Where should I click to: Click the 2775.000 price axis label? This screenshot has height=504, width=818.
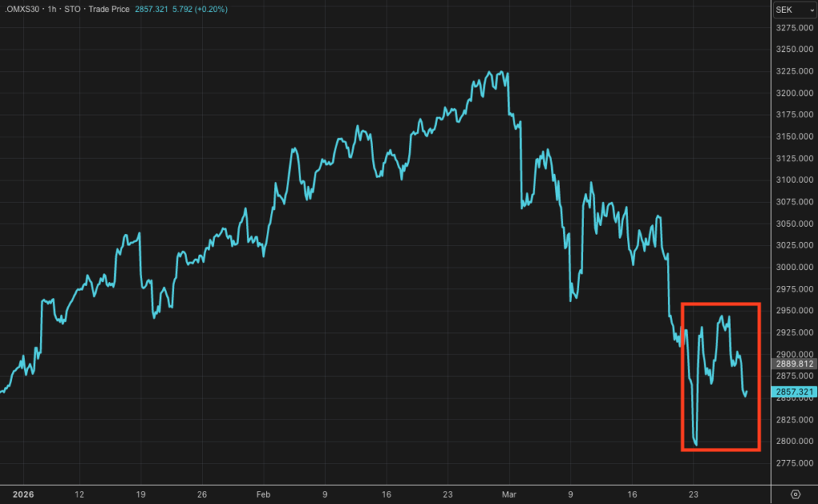(x=795, y=463)
